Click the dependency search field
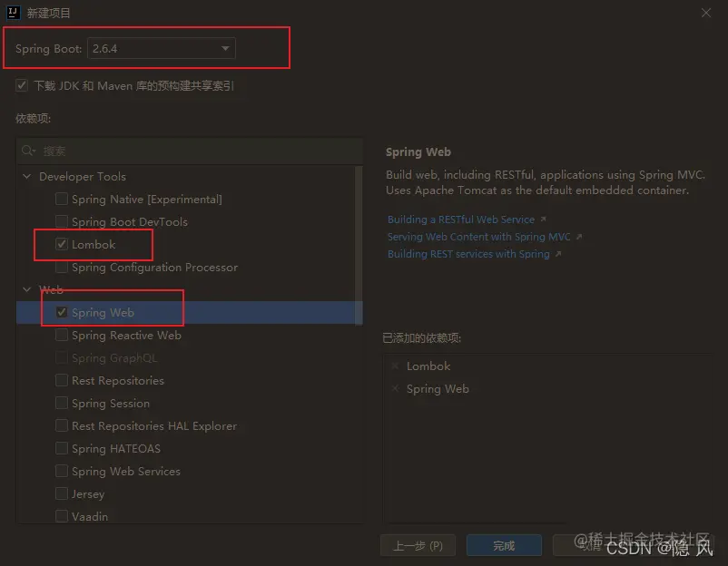The height and width of the screenshot is (566, 728). 190,151
